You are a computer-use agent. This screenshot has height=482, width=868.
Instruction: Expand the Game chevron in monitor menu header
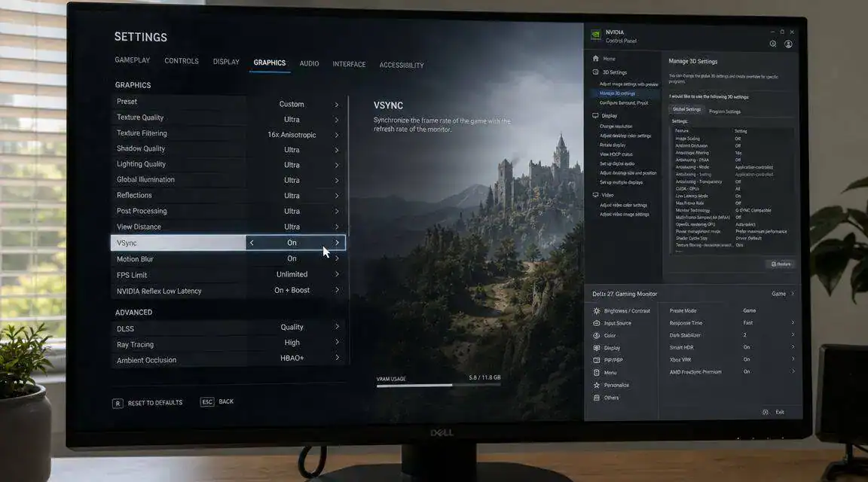click(793, 294)
